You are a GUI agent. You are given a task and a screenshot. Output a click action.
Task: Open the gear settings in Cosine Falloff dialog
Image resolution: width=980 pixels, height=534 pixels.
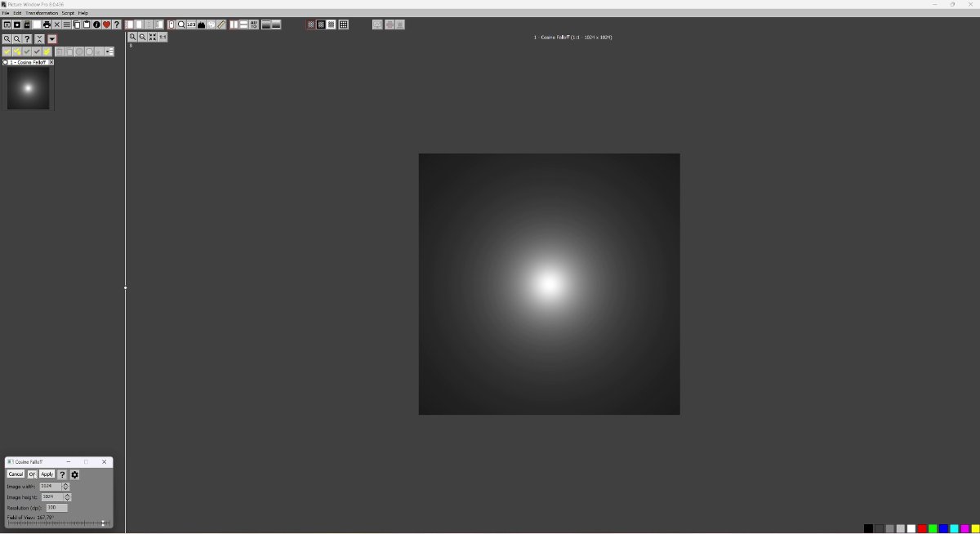tap(74, 474)
